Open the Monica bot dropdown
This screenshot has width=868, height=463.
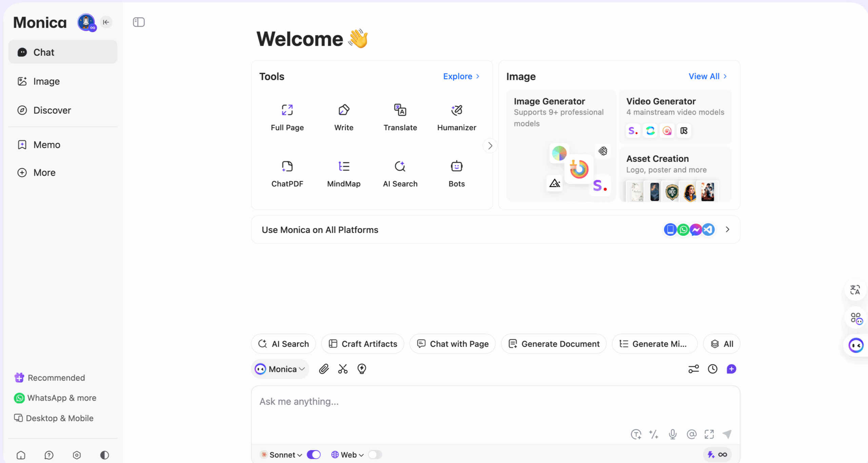280,369
